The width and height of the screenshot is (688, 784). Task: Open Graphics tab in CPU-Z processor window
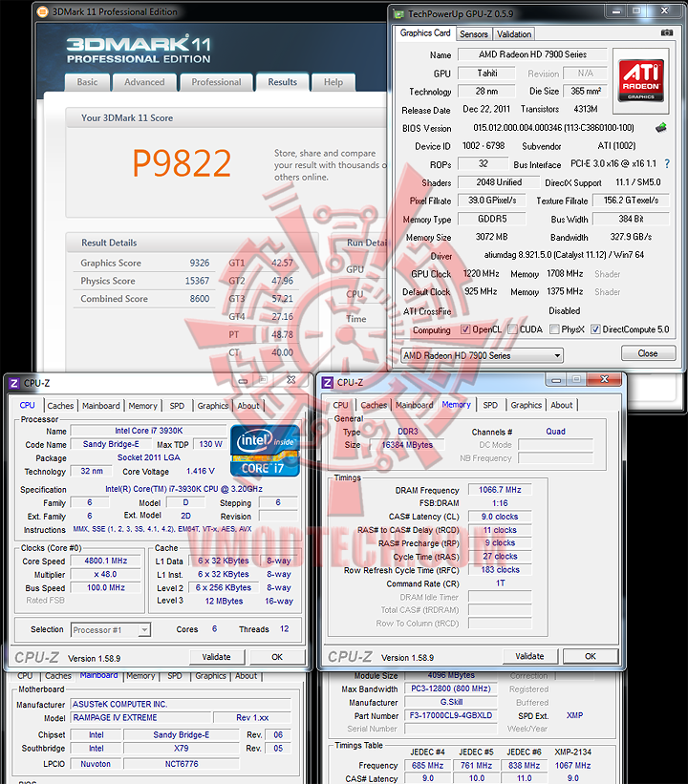[213, 406]
